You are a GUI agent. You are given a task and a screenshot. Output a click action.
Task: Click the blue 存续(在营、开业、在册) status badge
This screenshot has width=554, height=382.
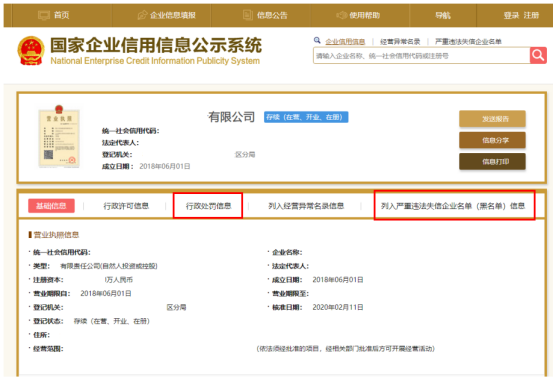click(x=306, y=117)
